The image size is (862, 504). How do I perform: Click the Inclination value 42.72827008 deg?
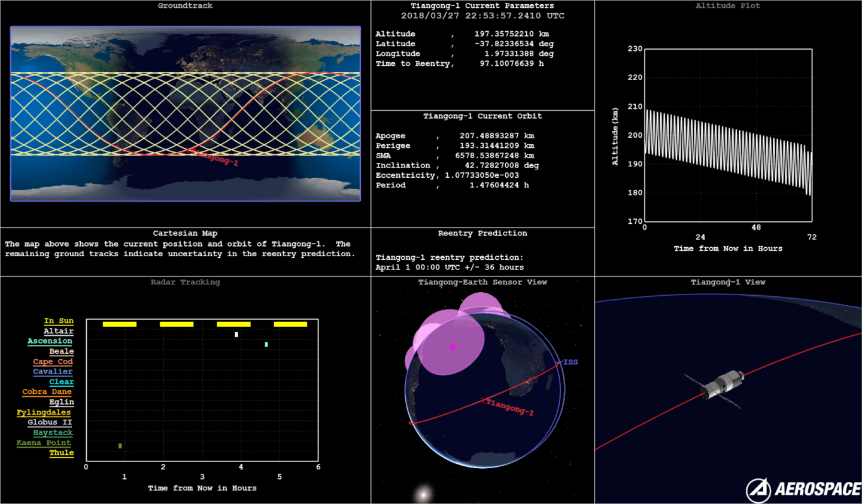coord(502,166)
